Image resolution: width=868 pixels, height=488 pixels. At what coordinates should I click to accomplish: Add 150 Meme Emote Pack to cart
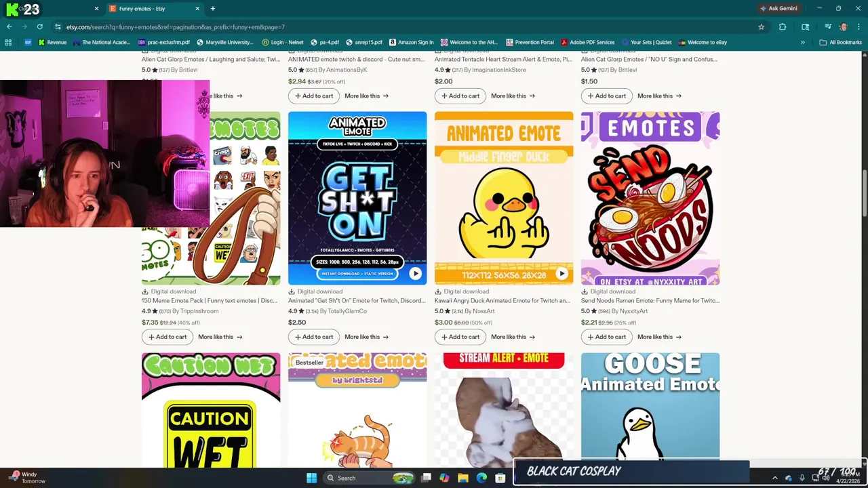[x=167, y=337]
